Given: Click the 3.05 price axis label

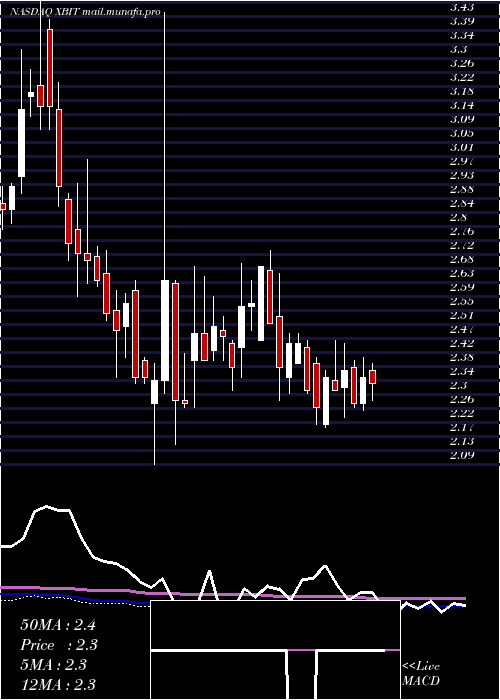Looking at the screenshot, I should coord(462,133).
